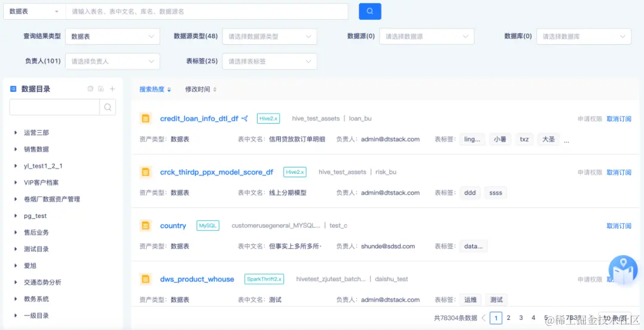
Task: Go to page 4
Action: click(x=533, y=317)
